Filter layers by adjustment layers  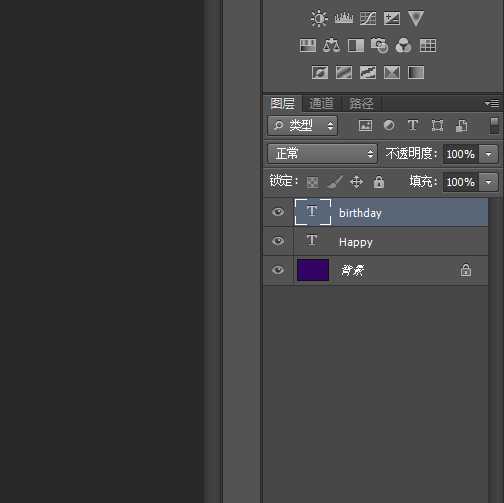389,126
